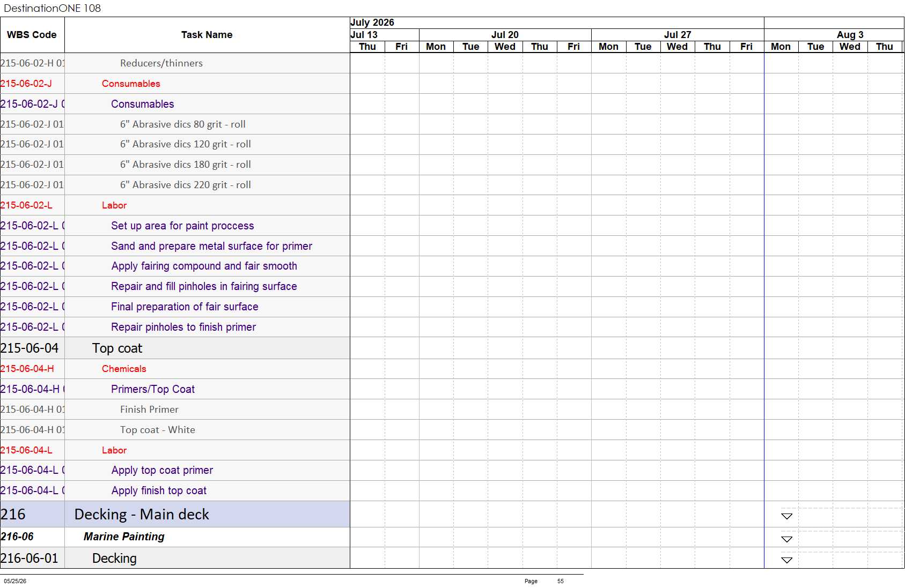Click the Marine Painting row summary marker
The image size is (905, 588).
coord(786,539)
